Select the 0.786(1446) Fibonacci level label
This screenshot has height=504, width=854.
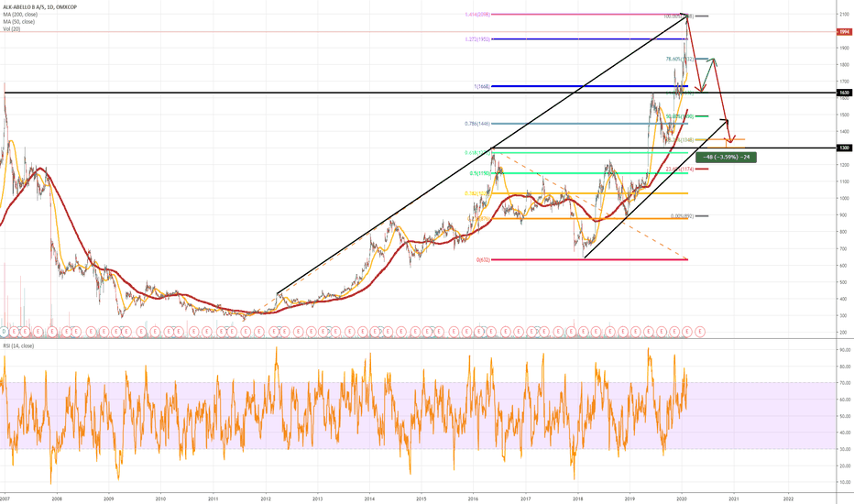click(477, 124)
